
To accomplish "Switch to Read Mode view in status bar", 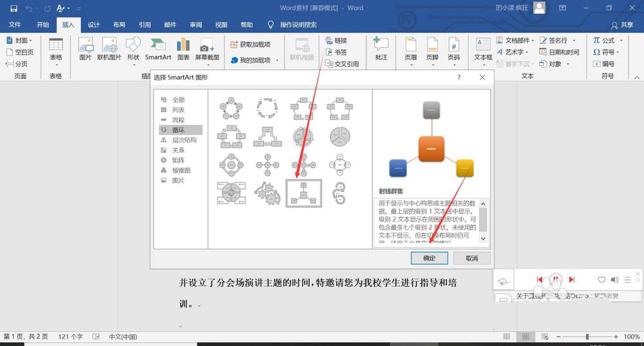I will pyautogui.click(x=507, y=336).
